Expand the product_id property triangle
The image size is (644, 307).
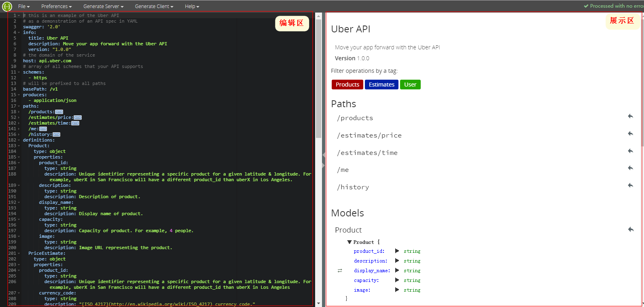click(x=397, y=251)
